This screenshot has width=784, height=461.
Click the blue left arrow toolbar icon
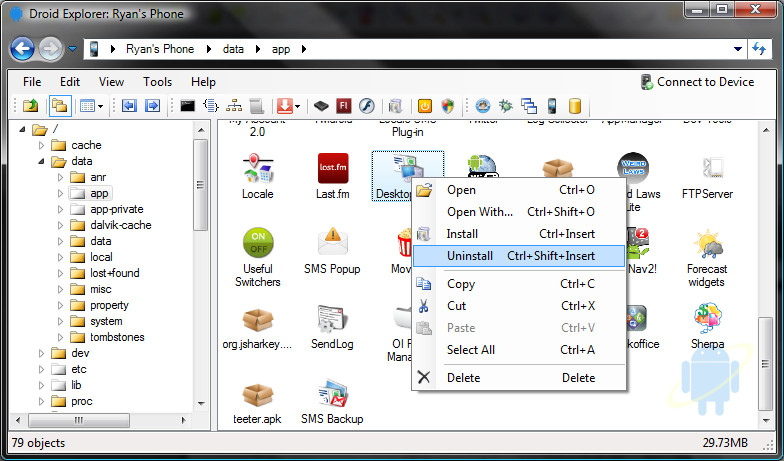130,106
